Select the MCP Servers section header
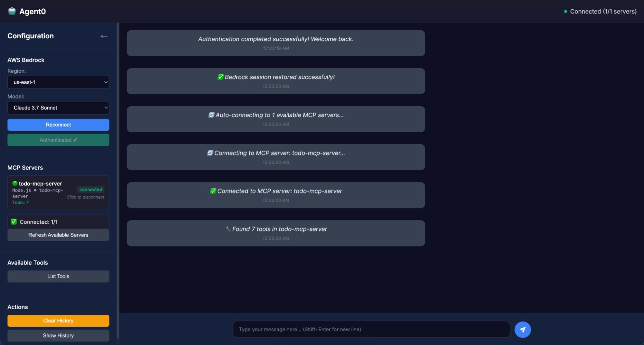Screen dimensions: 644x345 (x=25, y=167)
